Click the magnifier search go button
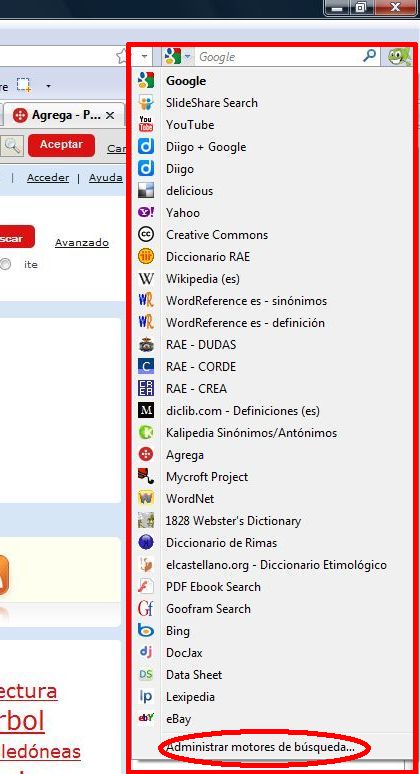Image resolution: width=420 pixels, height=774 pixels. pos(369,57)
